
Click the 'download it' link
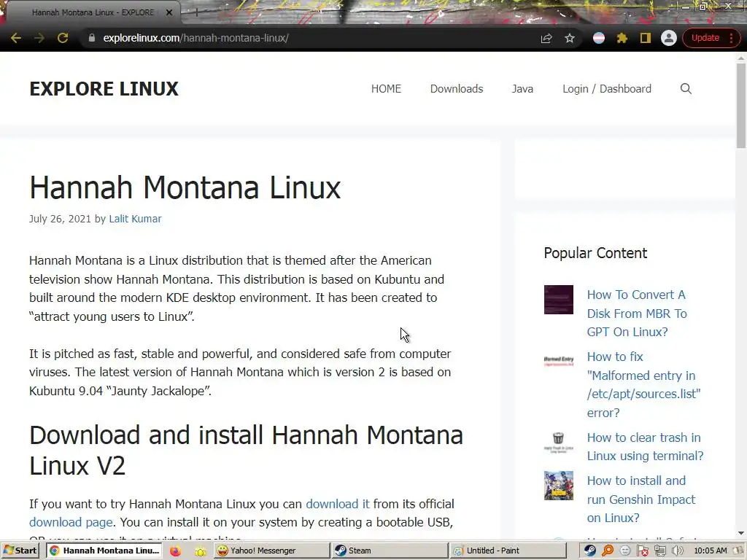point(337,504)
